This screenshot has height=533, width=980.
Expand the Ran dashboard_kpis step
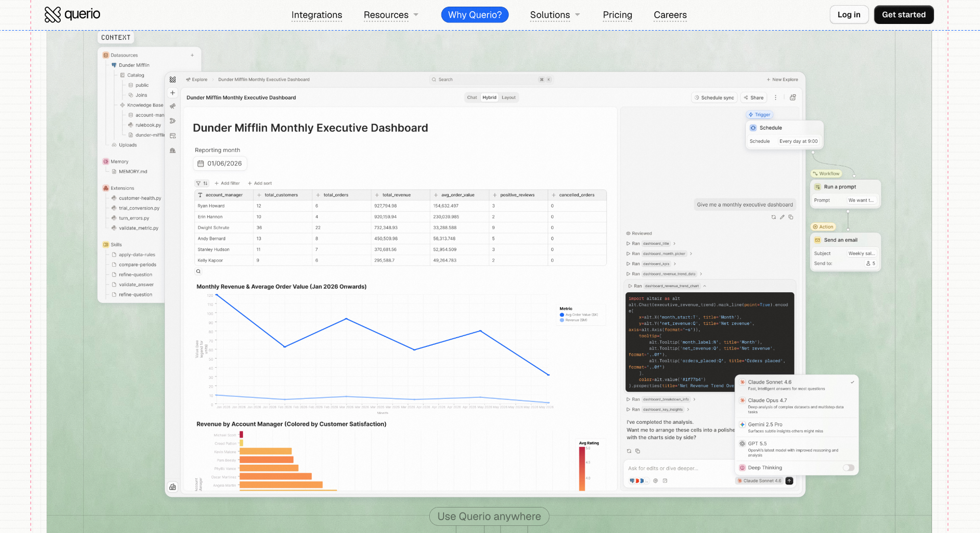(651, 264)
